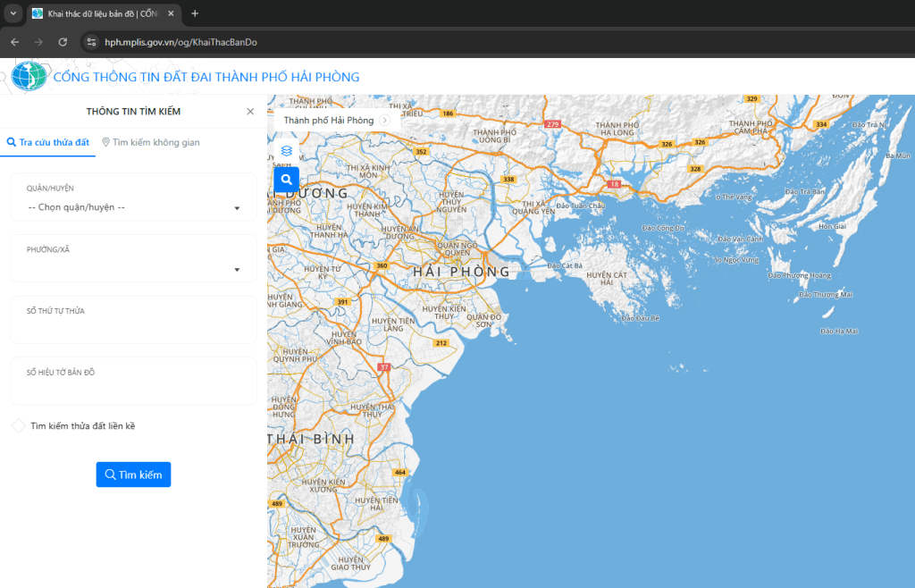Open a new browser tab
This screenshot has width=915, height=588.
click(195, 13)
